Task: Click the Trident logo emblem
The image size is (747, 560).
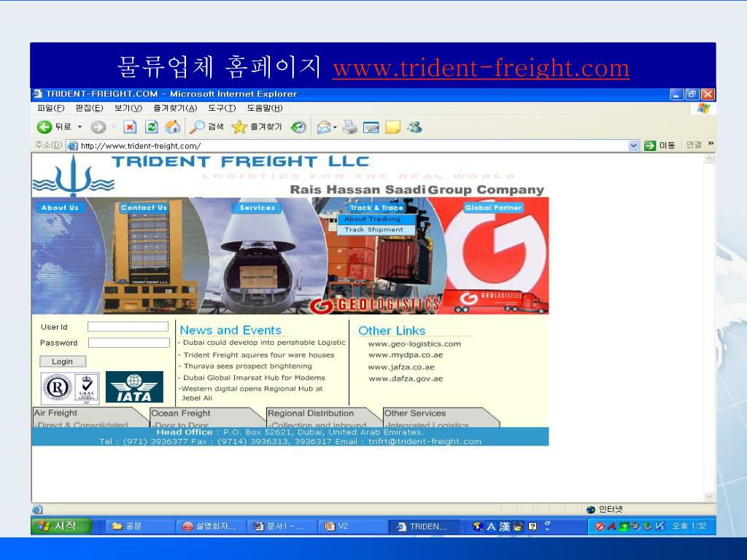Action: click(74, 176)
